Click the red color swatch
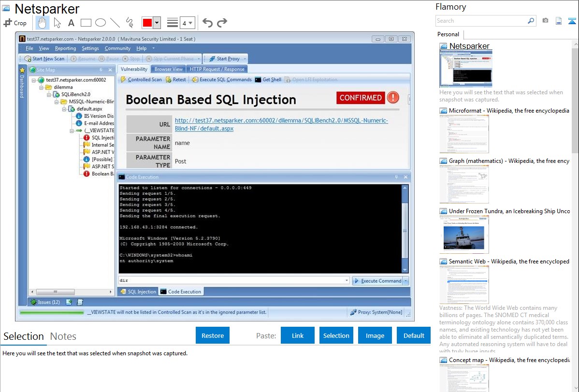Viewport: 579px width, 392px height. [147, 23]
